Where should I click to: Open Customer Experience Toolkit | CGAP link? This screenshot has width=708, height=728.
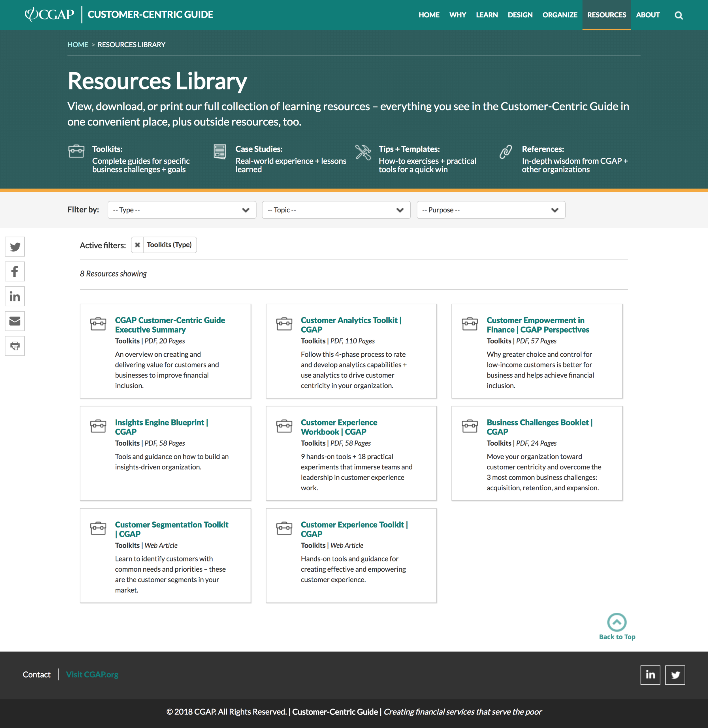(x=354, y=529)
